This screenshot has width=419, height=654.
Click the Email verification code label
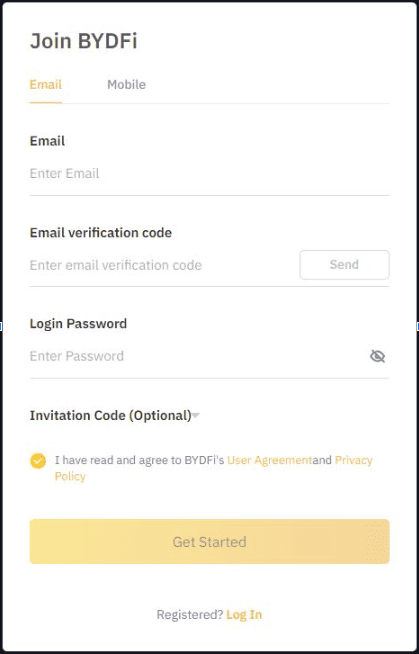(100, 232)
